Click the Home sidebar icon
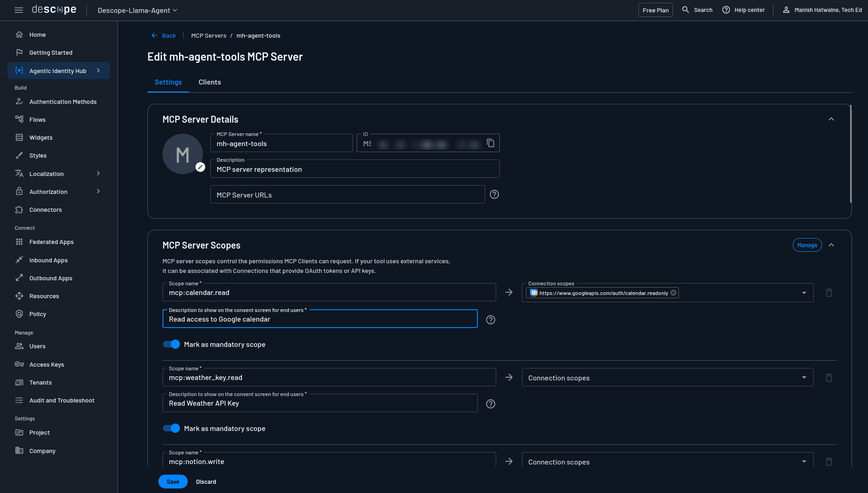868x493 pixels. point(19,34)
